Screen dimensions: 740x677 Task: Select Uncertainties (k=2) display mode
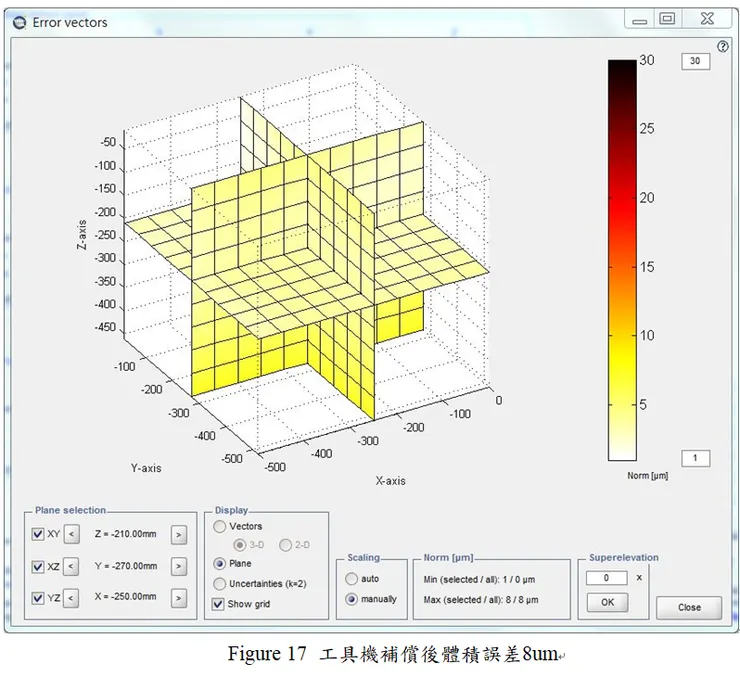coord(220,584)
